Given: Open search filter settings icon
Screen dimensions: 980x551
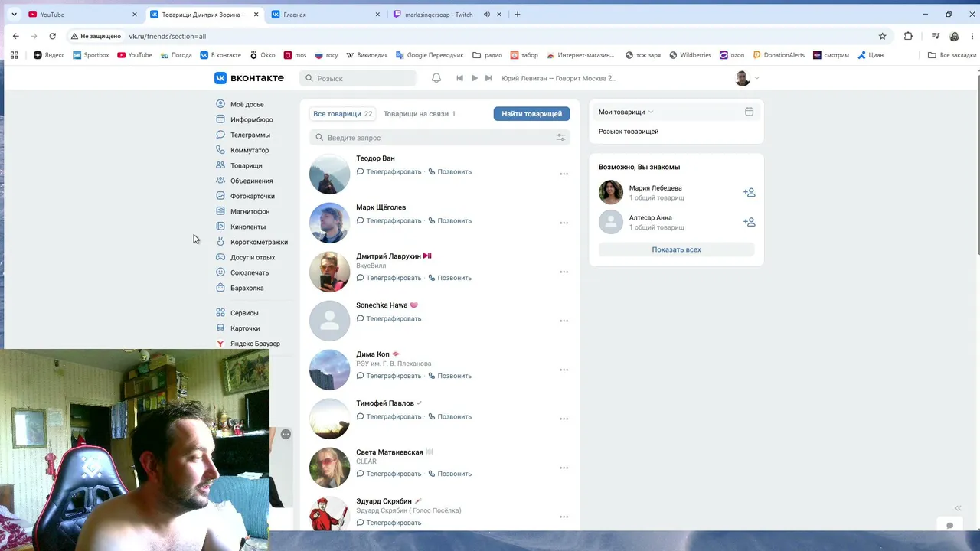Looking at the screenshot, I should click(561, 138).
